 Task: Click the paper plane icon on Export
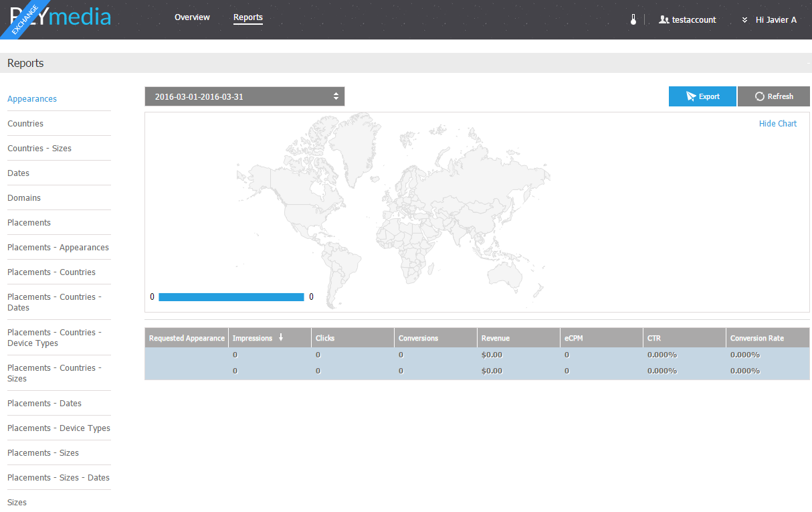(691, 96)
